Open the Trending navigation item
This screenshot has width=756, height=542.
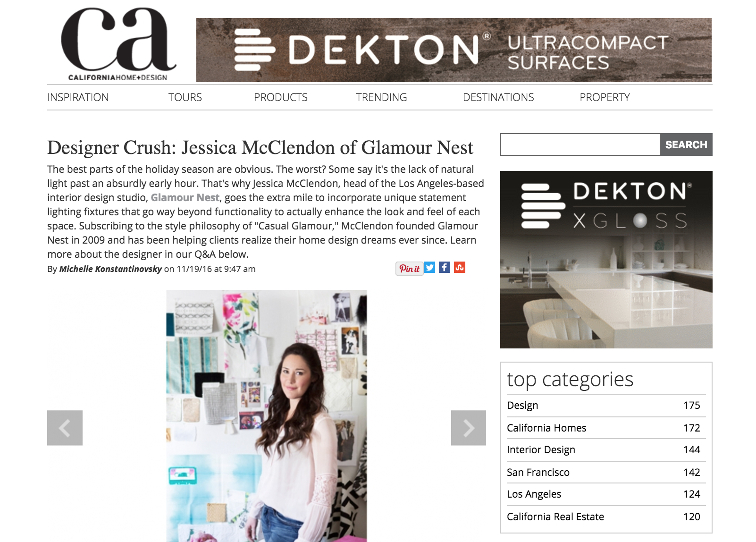381,97
